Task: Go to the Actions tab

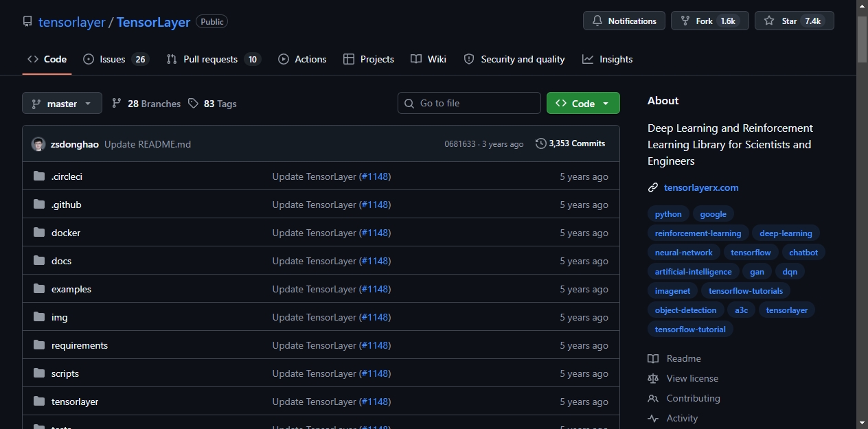Action: 302,59
